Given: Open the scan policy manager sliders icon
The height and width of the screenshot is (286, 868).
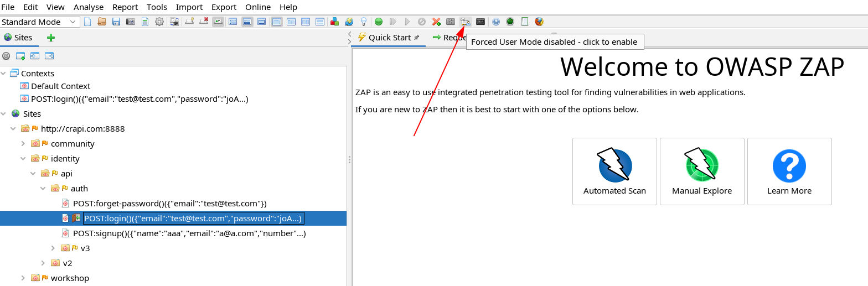Looking at the screenshot, I should pyautogui.click(x=451, y=22).
